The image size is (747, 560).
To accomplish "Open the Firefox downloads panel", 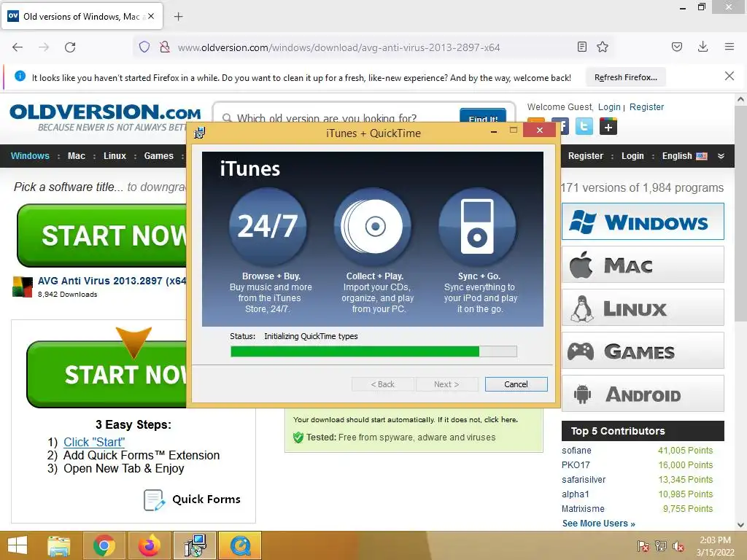I will [x=703, y=47].
